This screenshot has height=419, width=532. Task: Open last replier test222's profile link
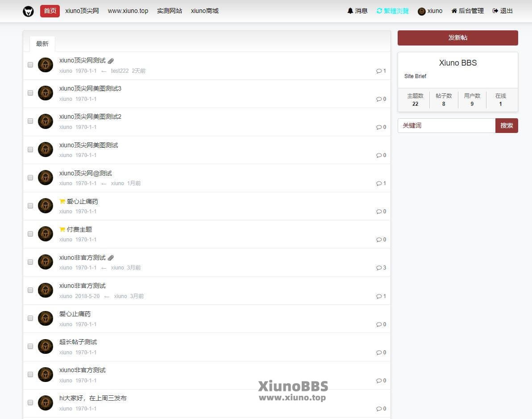(x=120, y=71)
